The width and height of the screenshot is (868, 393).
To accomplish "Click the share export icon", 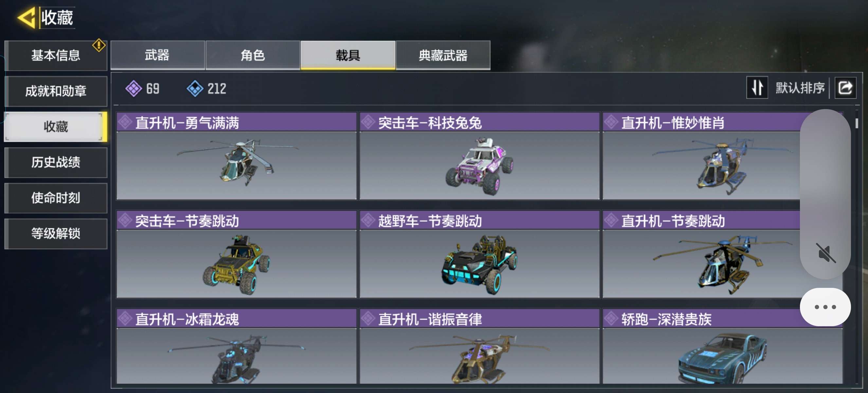I will coord(845,88).
